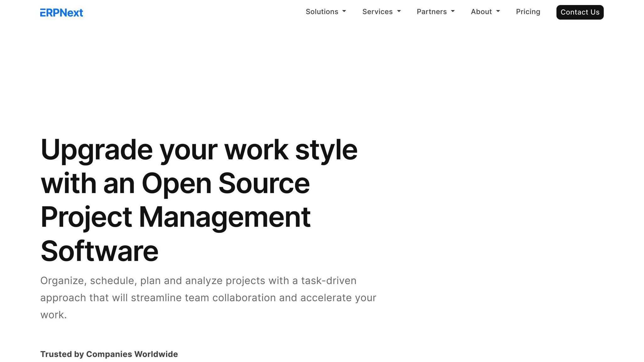Image resolution: width=644 pixels, height=362 pixels.
Task: Click the ERPNext logo
Action: [x=62, y=13]
